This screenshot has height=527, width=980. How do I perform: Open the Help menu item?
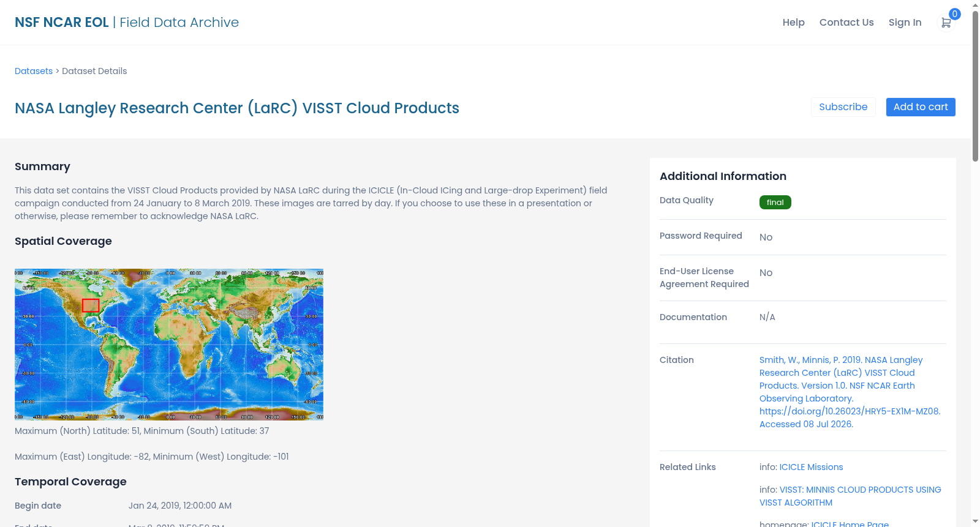click(793, 22)
